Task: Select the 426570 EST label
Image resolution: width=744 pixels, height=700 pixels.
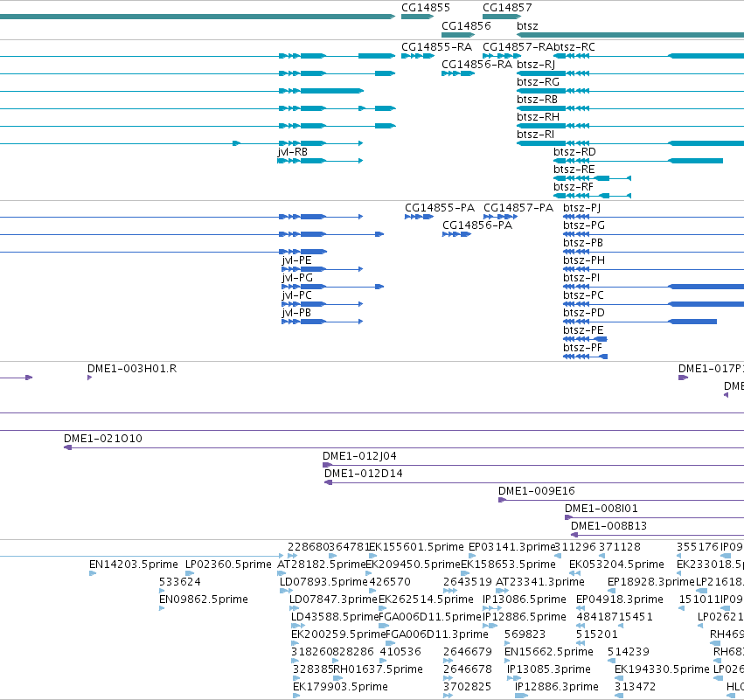Action: point(390,582)
